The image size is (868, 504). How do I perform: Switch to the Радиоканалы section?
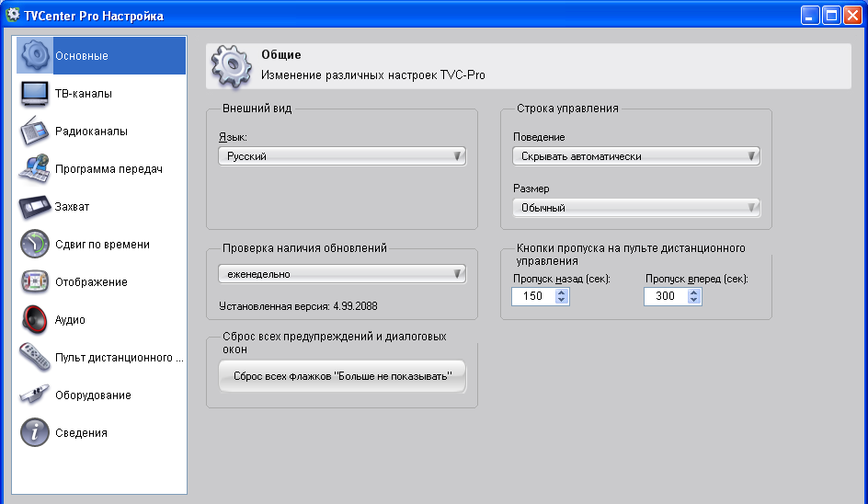coord(101,131)
